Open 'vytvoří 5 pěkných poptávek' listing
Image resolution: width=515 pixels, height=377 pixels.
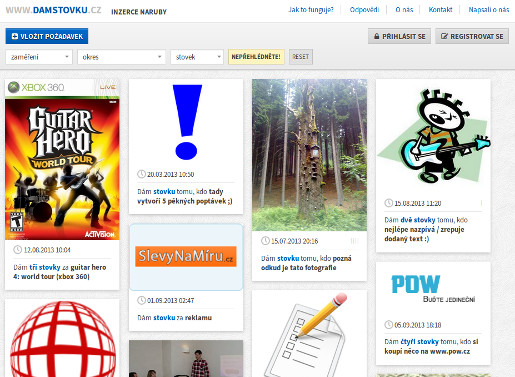tap(185, 196)
